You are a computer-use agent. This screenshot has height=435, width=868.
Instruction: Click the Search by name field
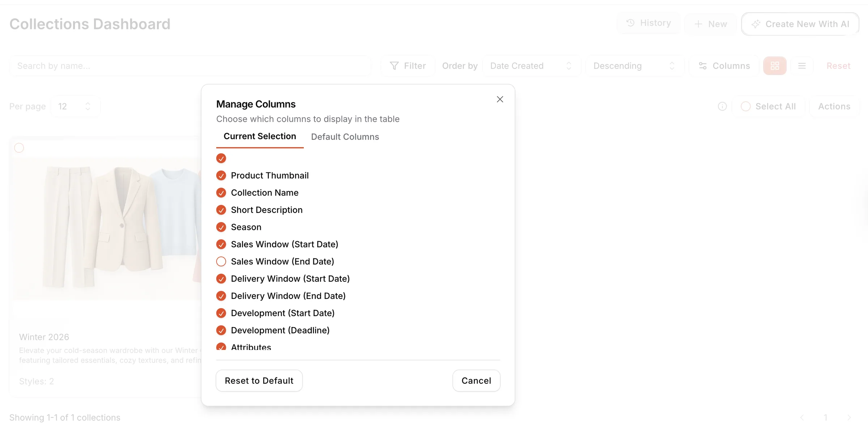[190, 66]
